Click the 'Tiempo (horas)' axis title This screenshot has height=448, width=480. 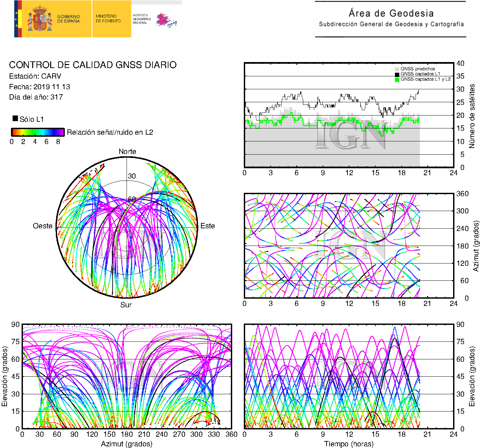tap(349, 444)
